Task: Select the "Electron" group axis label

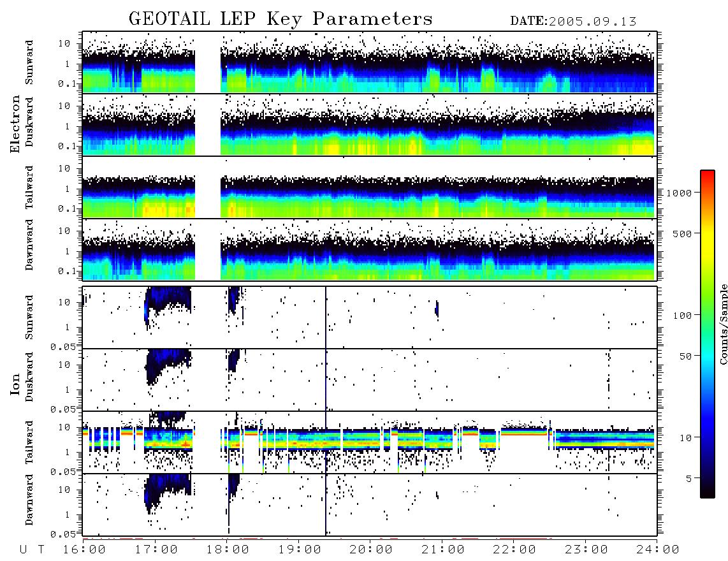Action: 15,124
